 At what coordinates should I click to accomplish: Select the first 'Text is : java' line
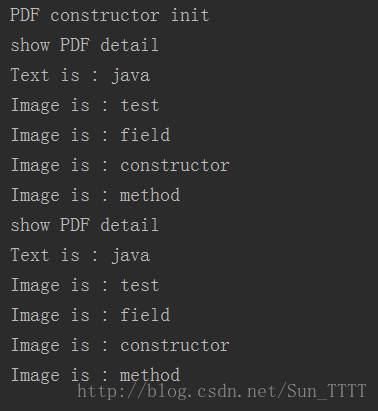tap(80, 76)
